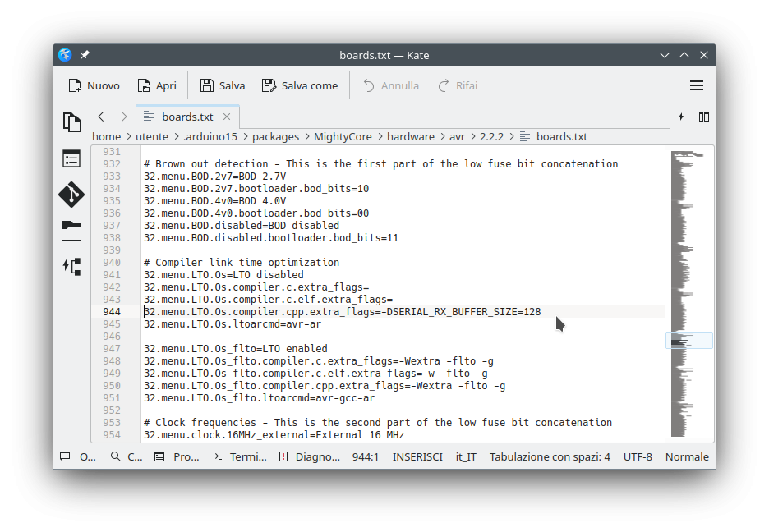Open Tabulazione con spazi: 4 settings
The height and width of the screenshot is (532, 769).
(x=550, y=456)
